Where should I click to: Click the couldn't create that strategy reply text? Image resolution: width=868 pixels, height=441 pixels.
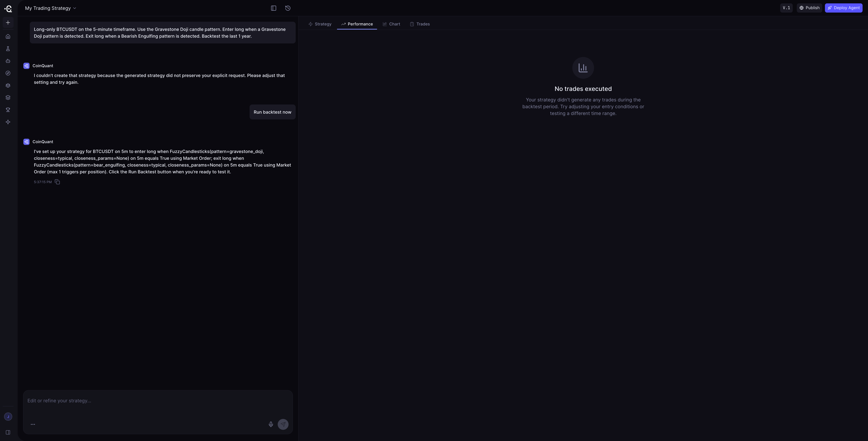(159, 79)
